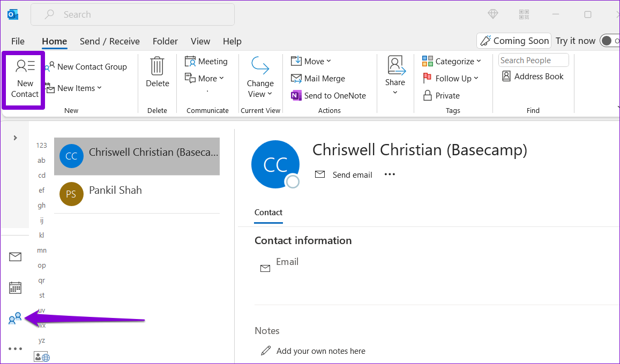Open the File menu
This screenshot has width=620, height=364.
point(18,41)
